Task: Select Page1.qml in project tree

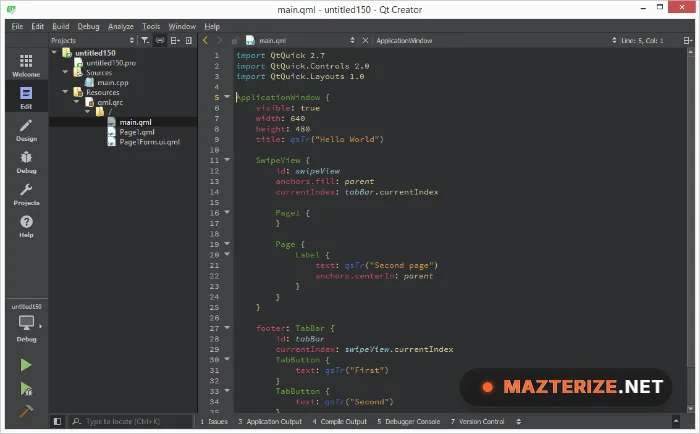Action: tap(137, 132)
